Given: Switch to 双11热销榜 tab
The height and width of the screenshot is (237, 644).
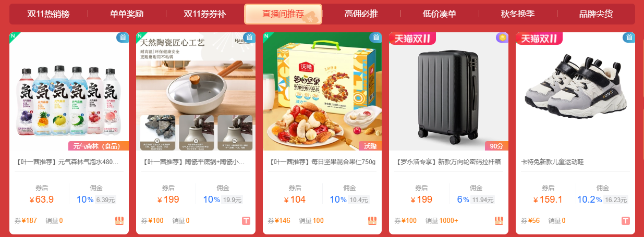Looking at the screenshot, I should point(48,14).
